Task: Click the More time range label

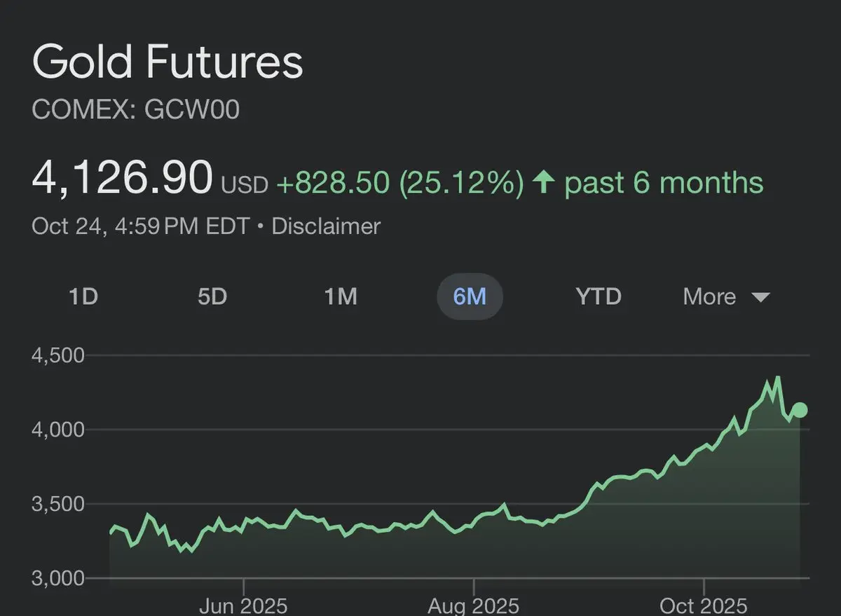Action: [x=709, y=297]
